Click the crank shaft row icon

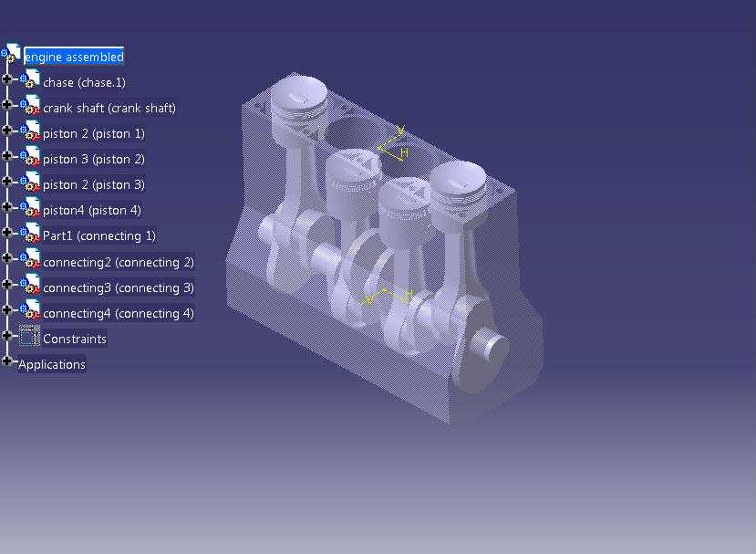(30, 105)
